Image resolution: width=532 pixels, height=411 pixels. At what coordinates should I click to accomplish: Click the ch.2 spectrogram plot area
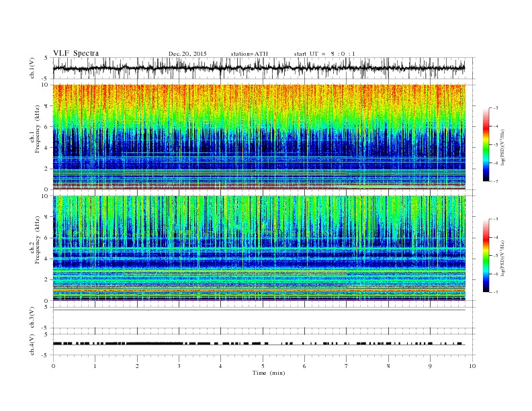259,248
